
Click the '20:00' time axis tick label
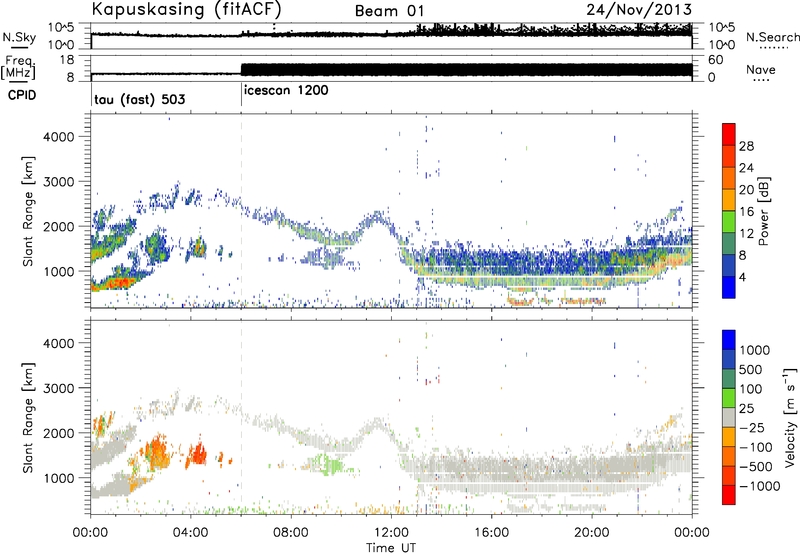[591, 533]
